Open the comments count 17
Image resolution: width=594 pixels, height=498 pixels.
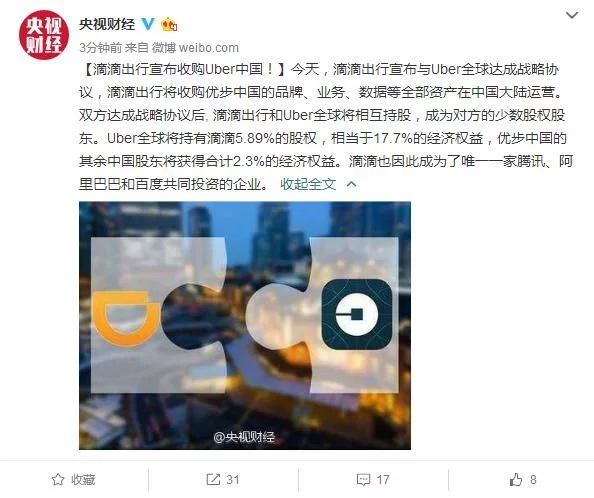point(383,480)
